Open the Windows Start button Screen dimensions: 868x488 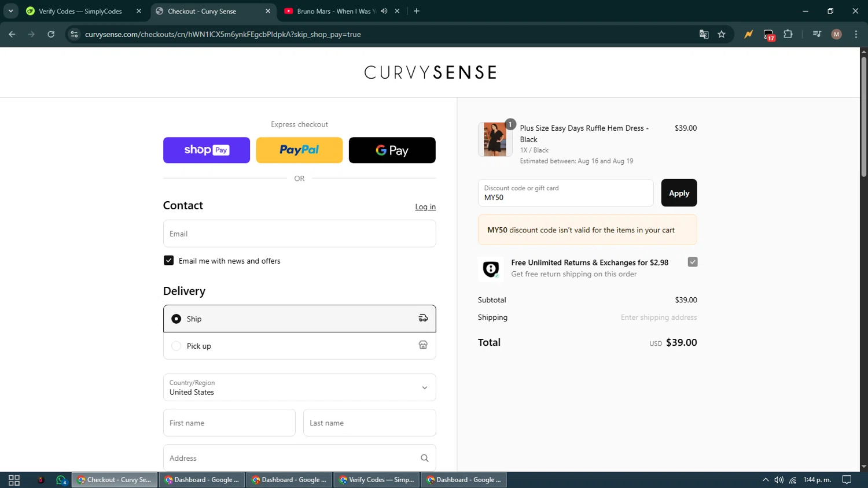[x=14, y=480]
